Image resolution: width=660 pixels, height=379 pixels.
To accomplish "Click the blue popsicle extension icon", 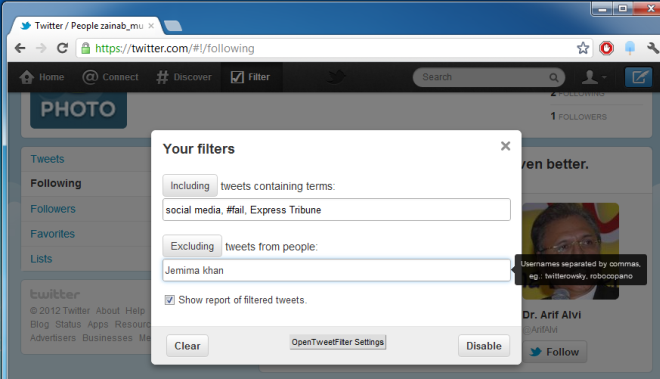I will (x=630, y=48).
